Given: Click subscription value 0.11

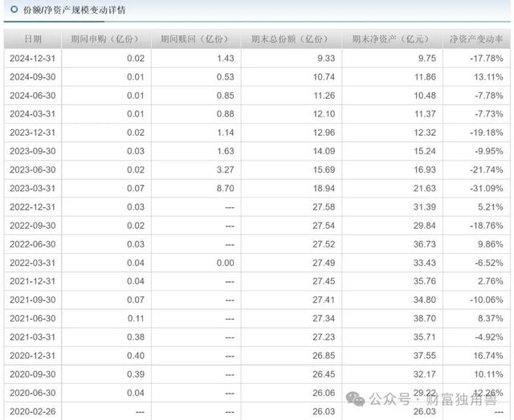Looking at the screenshot, I should click(x=136, y=318).
